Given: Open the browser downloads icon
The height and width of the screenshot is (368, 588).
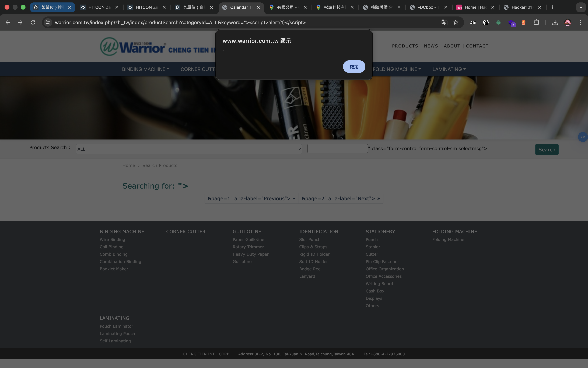Looking at the screenshot, I should pos(555,22).
